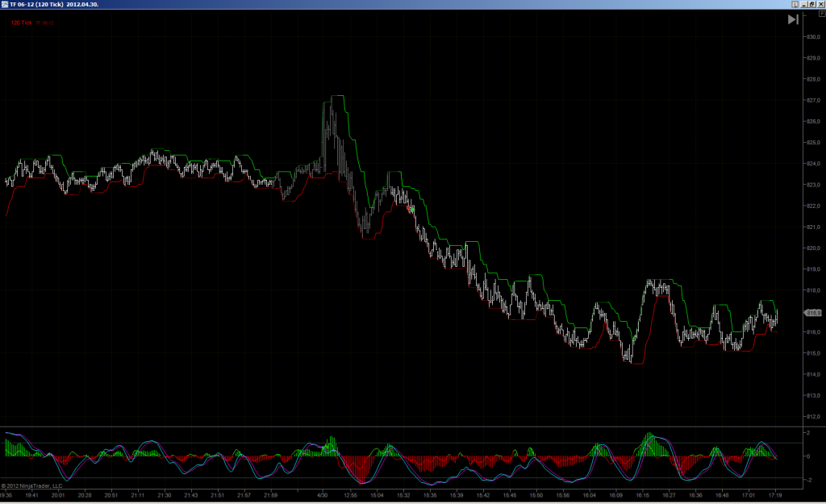Click the 812,0 price axis label
Image resolution: width=826 pixels, height=504 pixels.
(813, 417)
